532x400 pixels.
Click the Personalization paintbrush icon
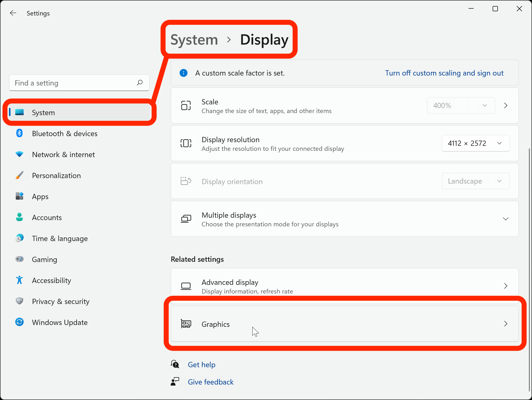(19, 175)
